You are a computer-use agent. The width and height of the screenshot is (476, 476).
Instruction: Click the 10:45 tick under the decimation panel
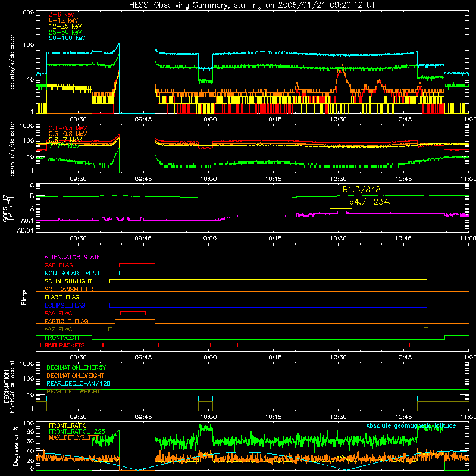pyautogui.click(x=403, y=417)
